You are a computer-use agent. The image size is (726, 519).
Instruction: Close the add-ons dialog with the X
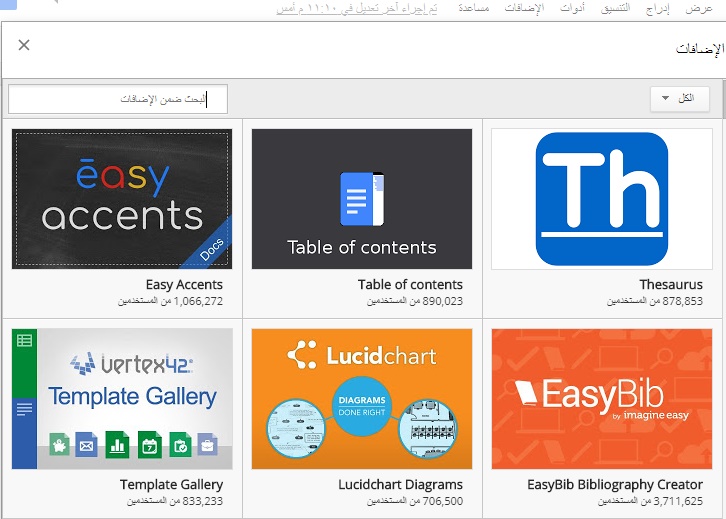click(24, 45)
